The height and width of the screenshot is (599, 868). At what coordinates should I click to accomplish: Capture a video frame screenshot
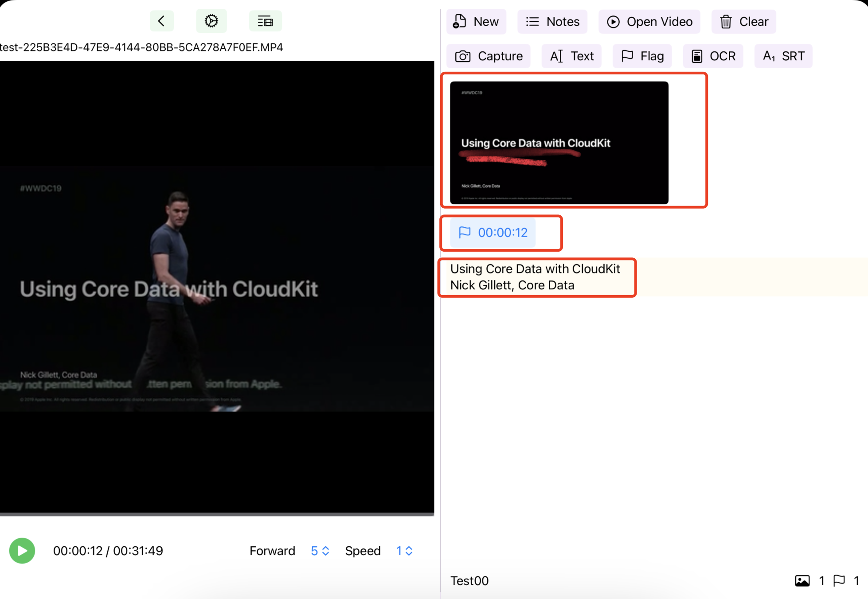pos(489,56)
